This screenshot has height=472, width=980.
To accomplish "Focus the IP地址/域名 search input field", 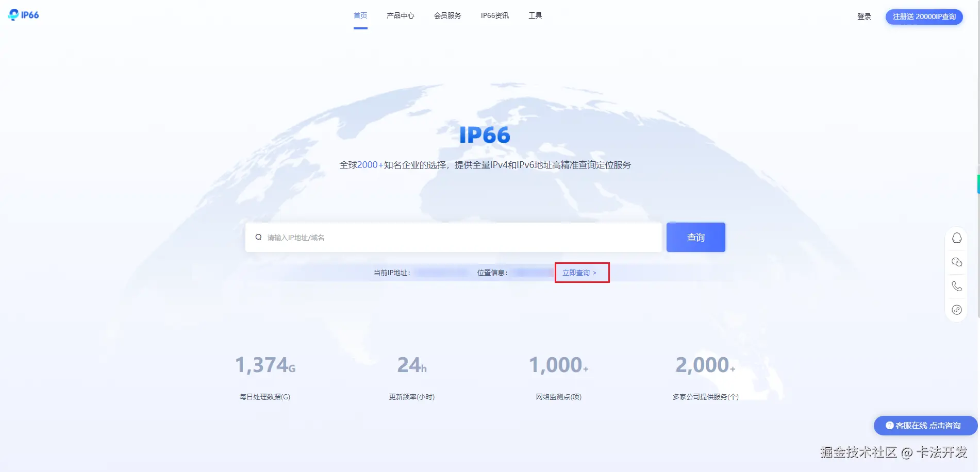I will (454, 237).
